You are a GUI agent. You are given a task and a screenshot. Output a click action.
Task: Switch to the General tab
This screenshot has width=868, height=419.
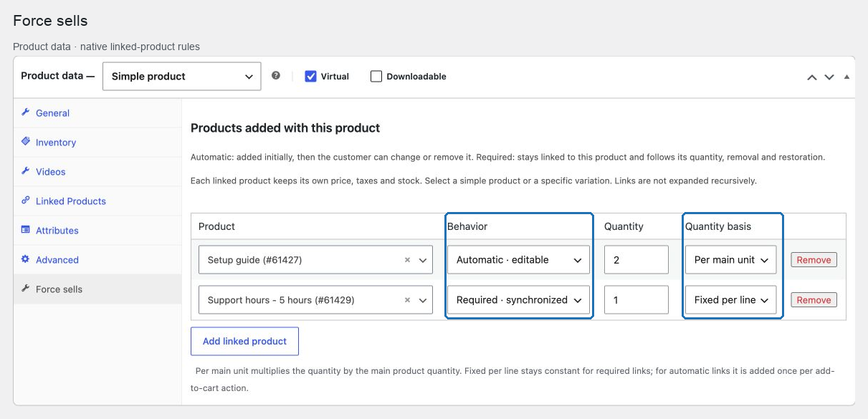click(97, 113)
